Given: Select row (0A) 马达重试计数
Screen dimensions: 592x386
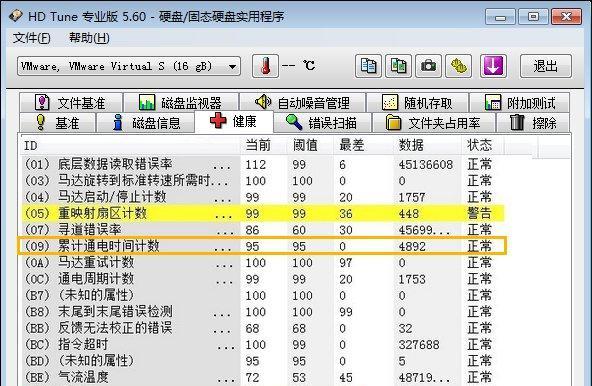Looking at the screenshot, I should [262, 262].
